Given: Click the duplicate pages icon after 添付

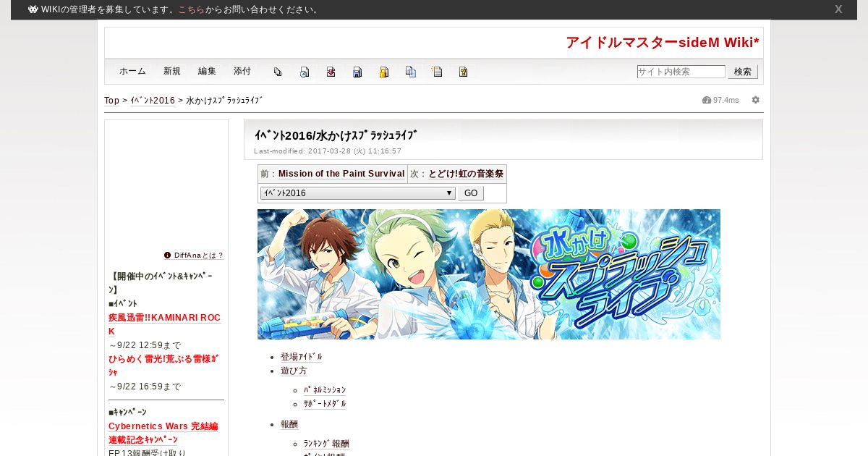Looking at the screenshot, I should [278, 72].
